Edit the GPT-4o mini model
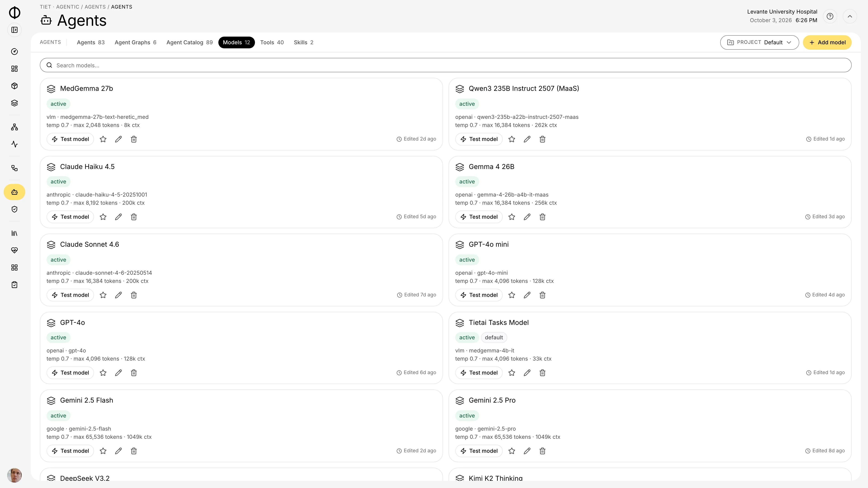Image resolution: width=868 pixels, height=488 pixels. [527, 295]
